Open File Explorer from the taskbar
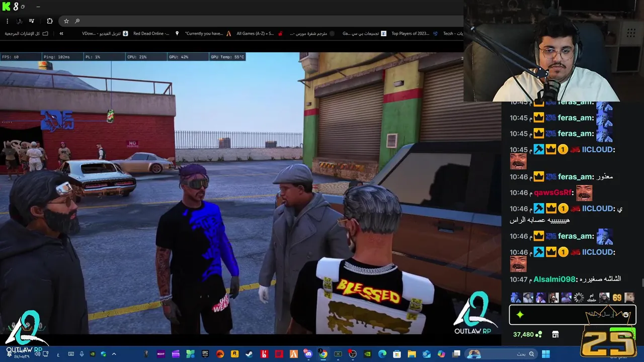This screenshot has width=644, height=362. [x=412, y=354]
